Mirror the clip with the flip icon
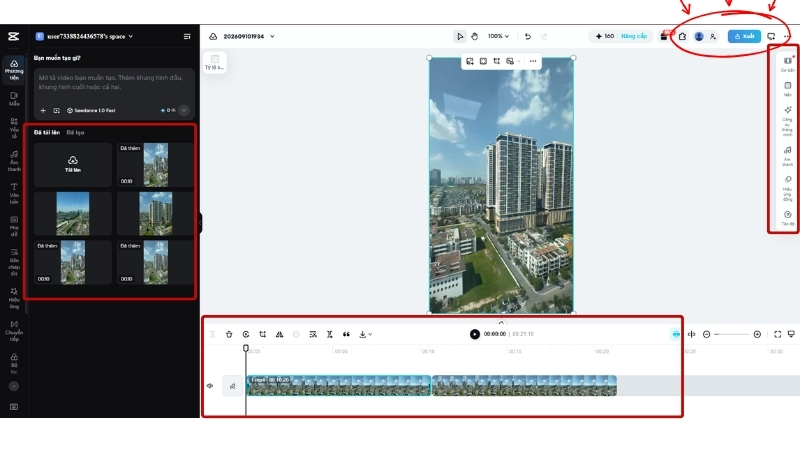 point(279,334)
